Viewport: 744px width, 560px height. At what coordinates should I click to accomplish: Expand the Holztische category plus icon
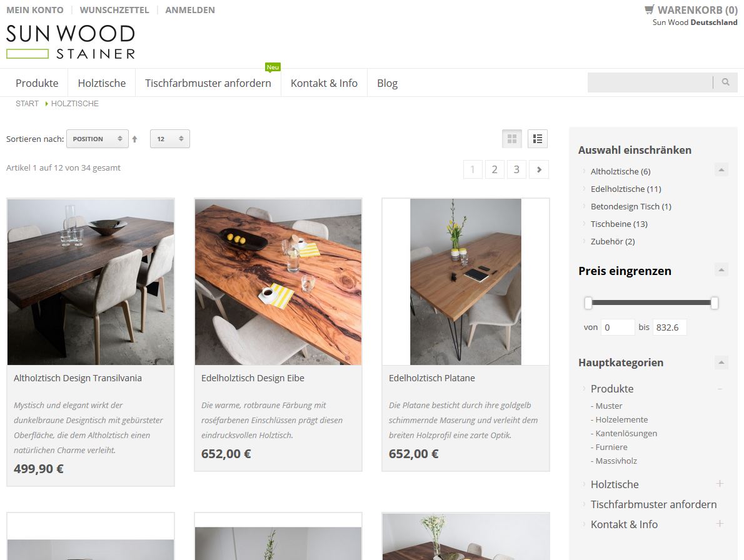[720, 484]
